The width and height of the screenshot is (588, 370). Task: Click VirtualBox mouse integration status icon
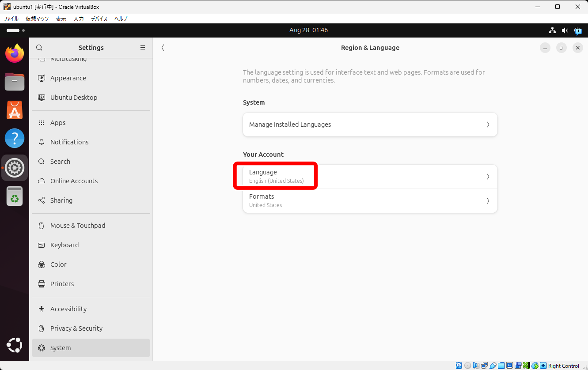[535, 366]
